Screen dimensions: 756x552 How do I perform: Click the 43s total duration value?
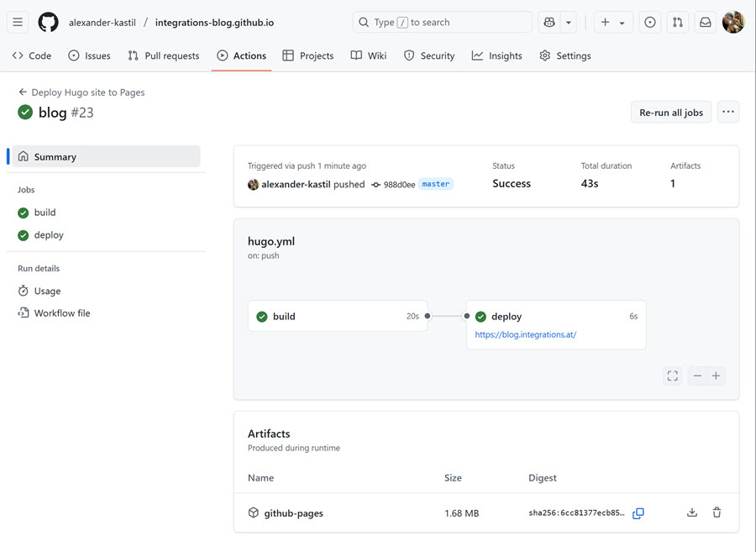pos(590,184)
